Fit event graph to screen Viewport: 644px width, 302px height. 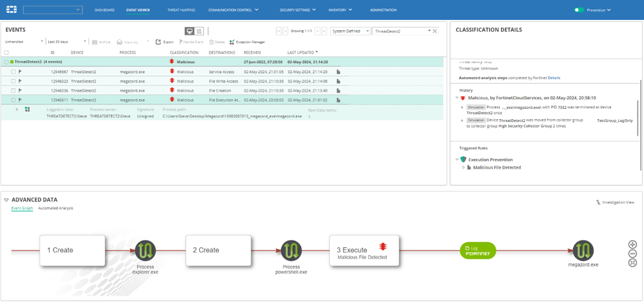click(632, 262)
